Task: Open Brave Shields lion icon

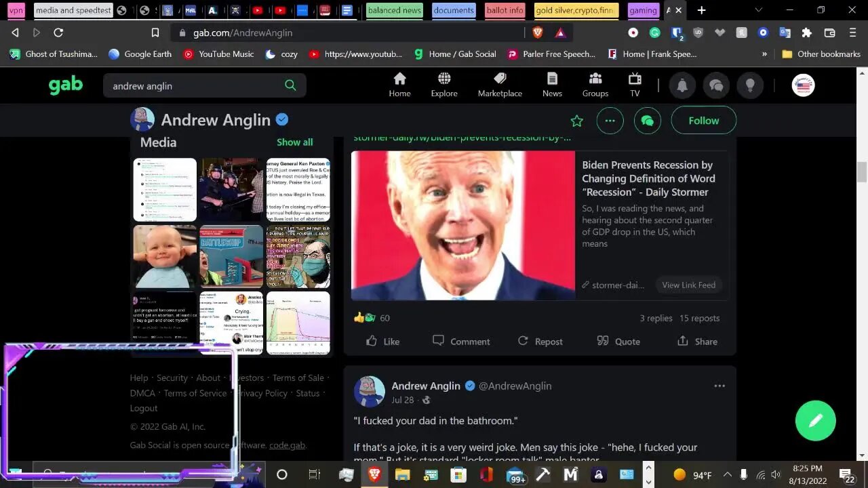Action: click(538, 33)
